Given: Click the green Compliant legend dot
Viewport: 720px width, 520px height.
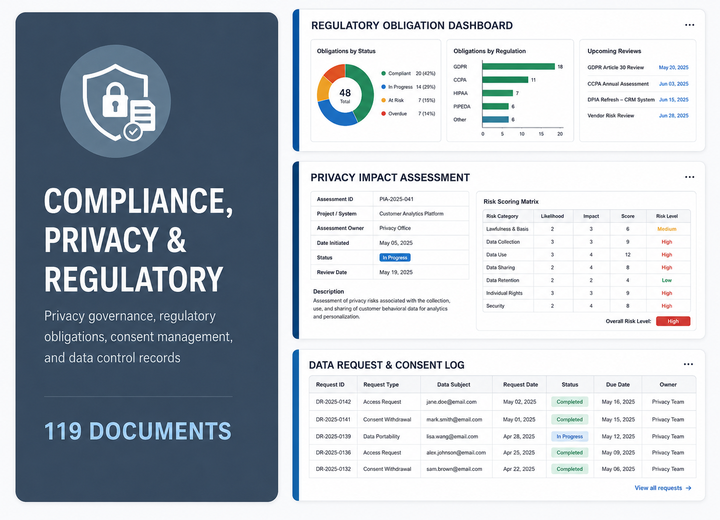Looking at the screenshot, I should (383, 73).
